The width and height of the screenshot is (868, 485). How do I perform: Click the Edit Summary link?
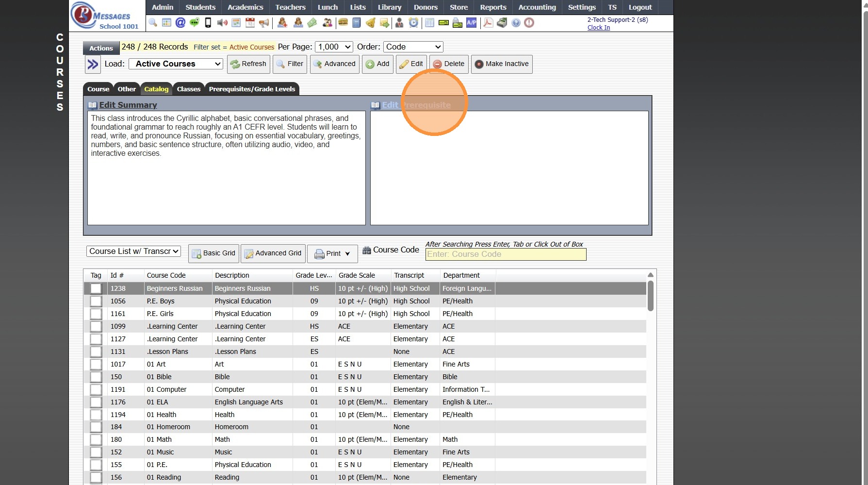(x=128, y=105)
